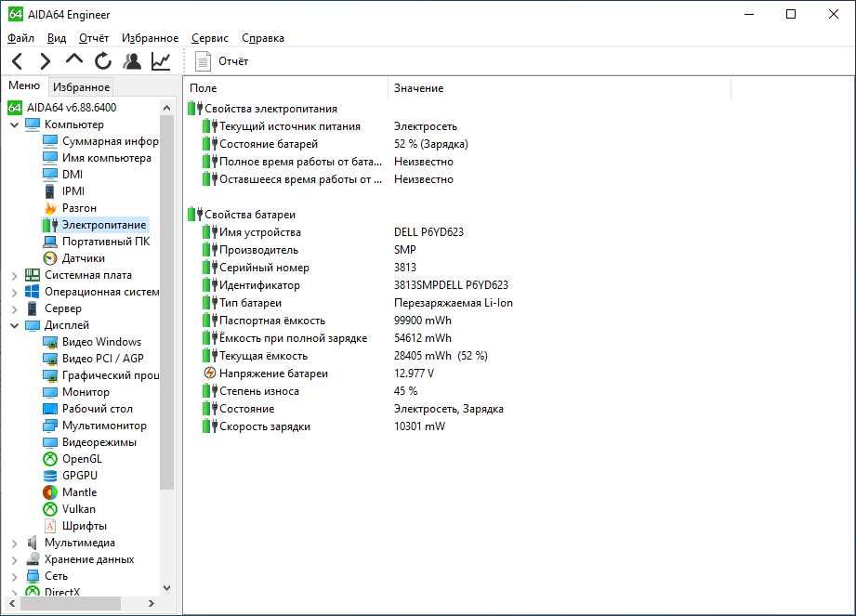Viewport: 856px width, 616px height.
Task: Select Видео Windows in the tree
Action: (101, 342)
